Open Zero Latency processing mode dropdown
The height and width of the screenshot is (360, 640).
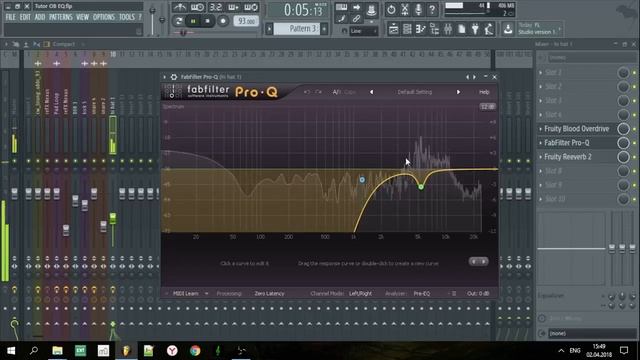pyautogui.click(x=269, y=293)
